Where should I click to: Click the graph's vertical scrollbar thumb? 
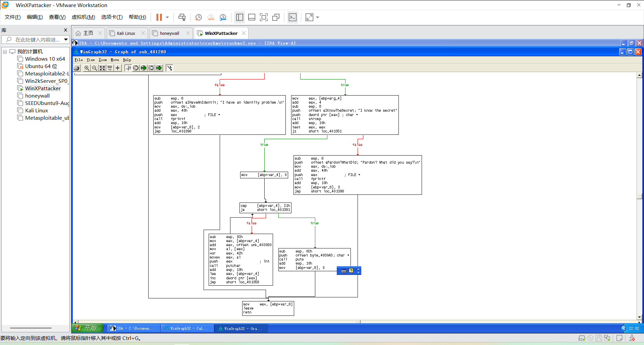640,196
